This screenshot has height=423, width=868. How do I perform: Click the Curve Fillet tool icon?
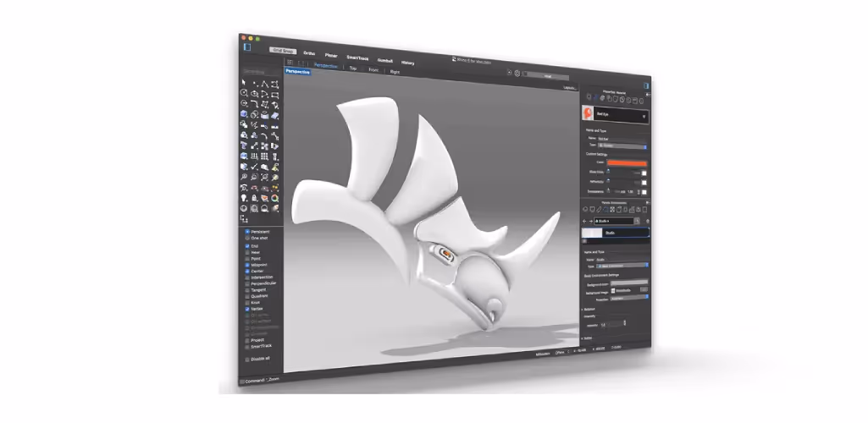[254, 104]
